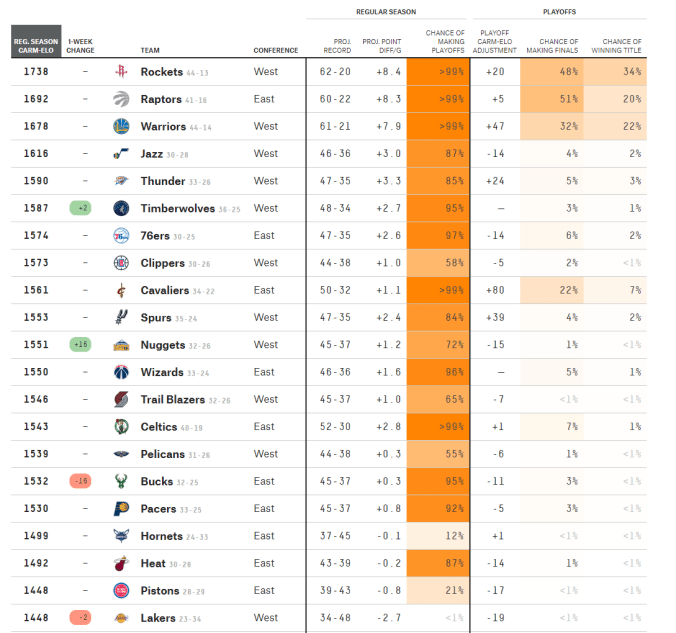
Task: Click the Timberwolves team logo
Action: [121, 208]
